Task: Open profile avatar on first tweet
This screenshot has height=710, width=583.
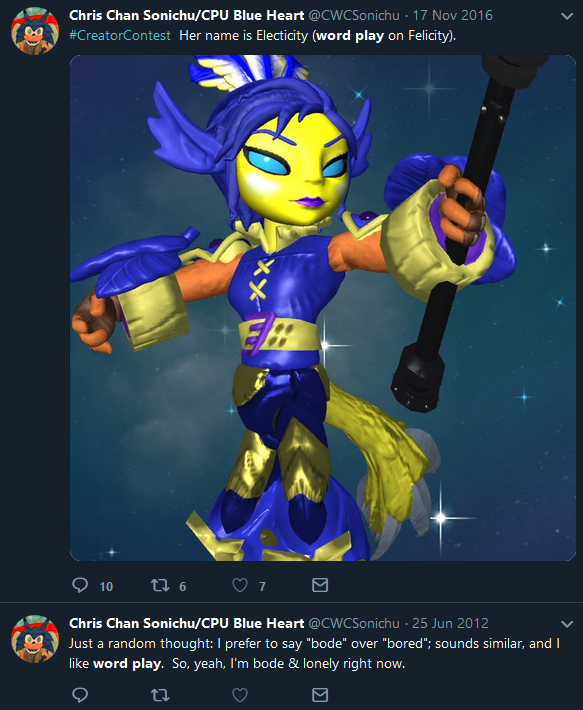Action: 35,31
